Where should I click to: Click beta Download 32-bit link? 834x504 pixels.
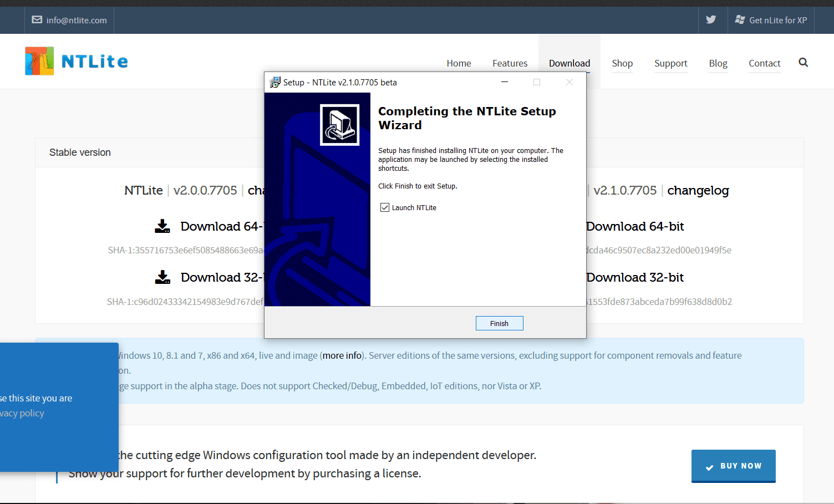click(x=635, y=277)
